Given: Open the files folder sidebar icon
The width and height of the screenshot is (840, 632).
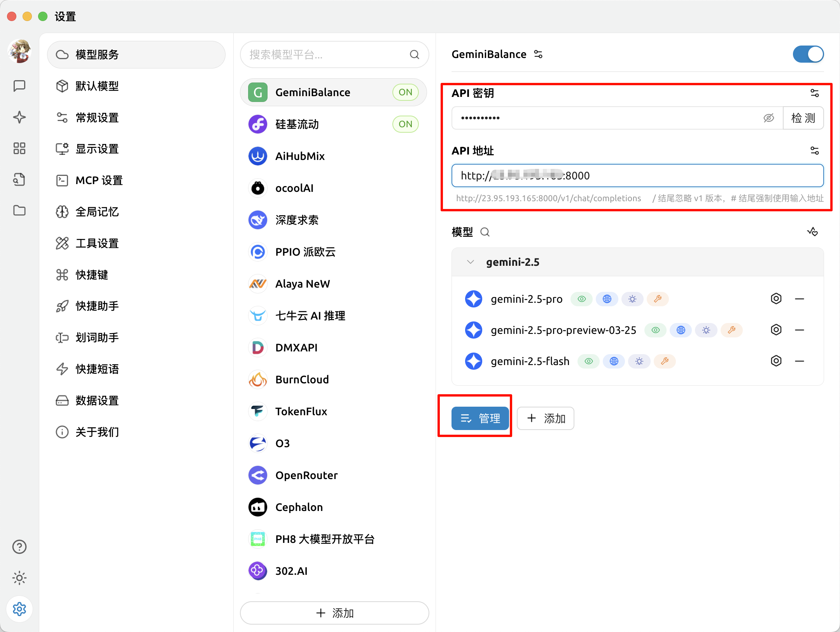Looking at the screenshot, I should pyautogui.click(x=19, y=211).
